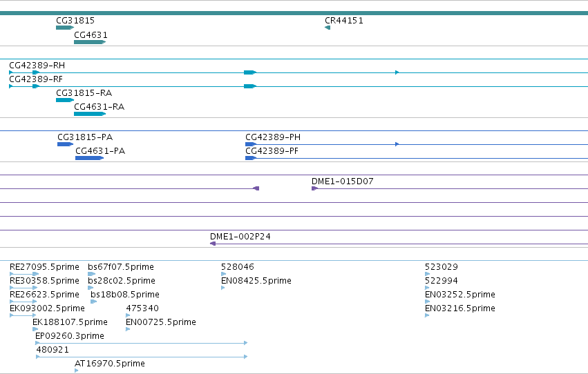The image size is (588, 374).
Task: Click the DME1-015D07 purple start marker
Action: pos(314,188)
